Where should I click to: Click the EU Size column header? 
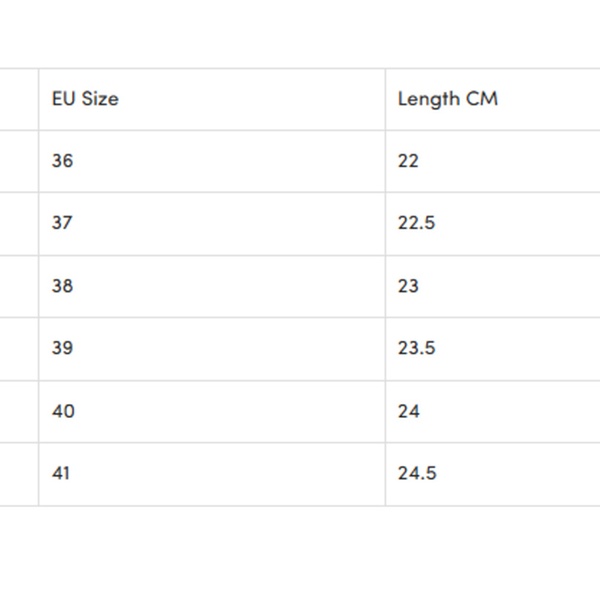[85, 99]
